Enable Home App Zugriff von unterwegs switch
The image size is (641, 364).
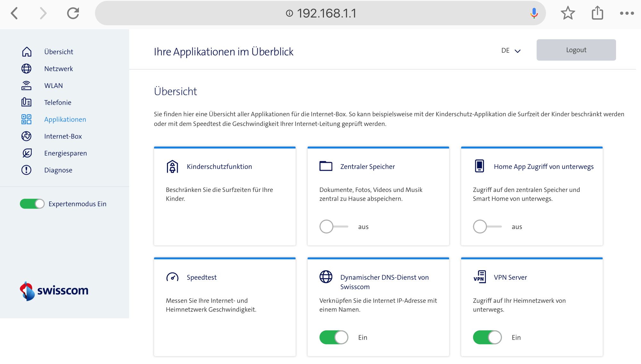point(487,227)
